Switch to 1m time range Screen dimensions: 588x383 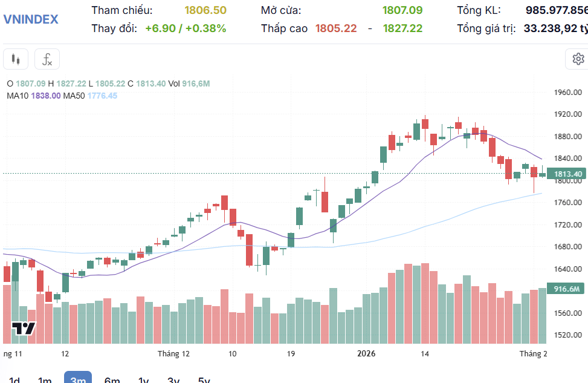tap(45, 380)
